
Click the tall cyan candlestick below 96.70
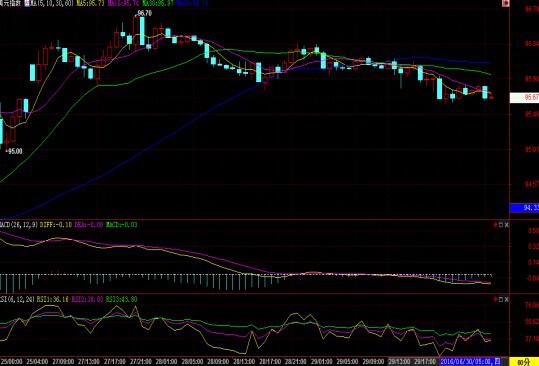142,30
